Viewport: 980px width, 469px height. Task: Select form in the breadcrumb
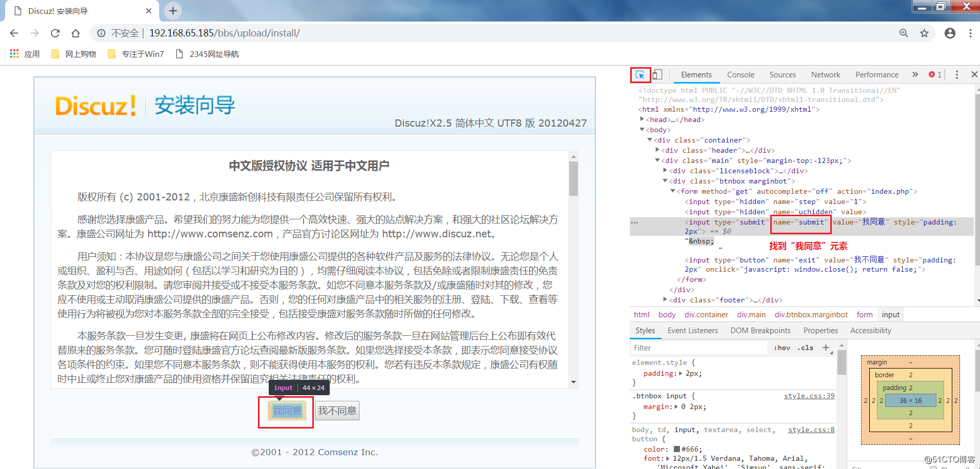point(864,315)
